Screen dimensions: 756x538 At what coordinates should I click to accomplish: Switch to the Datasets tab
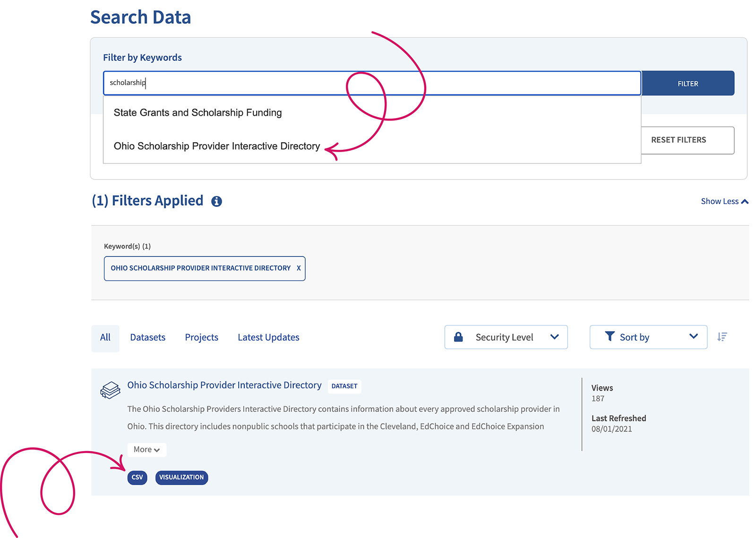tap(147, 338)
